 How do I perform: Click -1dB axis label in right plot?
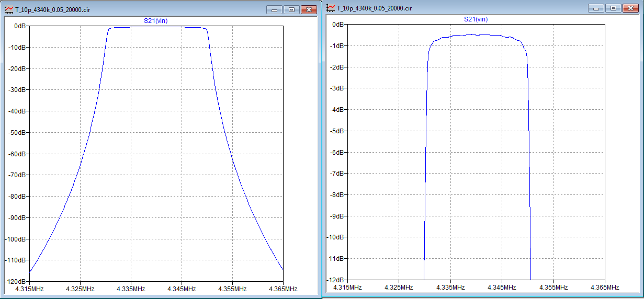tap(337, 45)
